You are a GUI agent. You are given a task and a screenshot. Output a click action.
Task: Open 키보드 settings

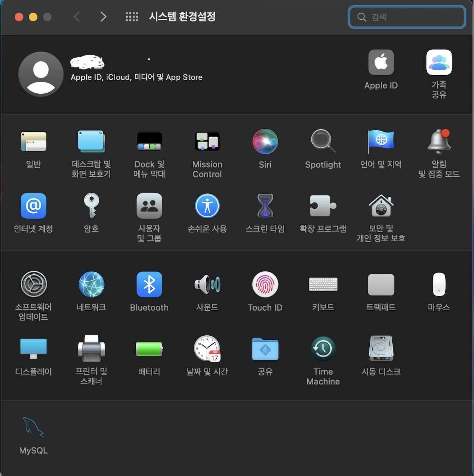pos(323,284)
